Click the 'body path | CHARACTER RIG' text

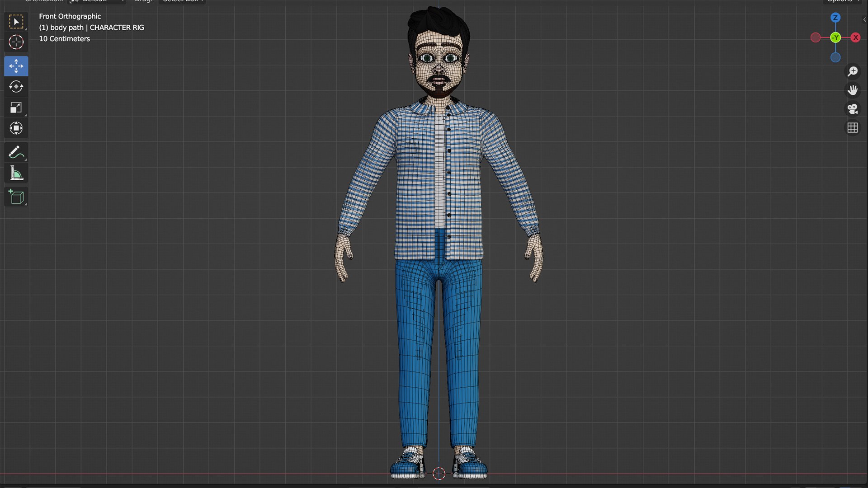[97, 28]
